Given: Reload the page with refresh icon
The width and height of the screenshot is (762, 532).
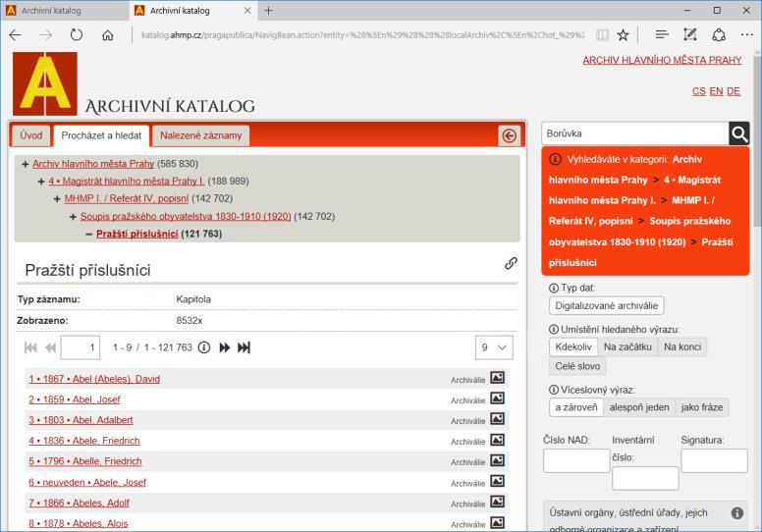Looking at the screenshot, I should [x=77, y=35].
